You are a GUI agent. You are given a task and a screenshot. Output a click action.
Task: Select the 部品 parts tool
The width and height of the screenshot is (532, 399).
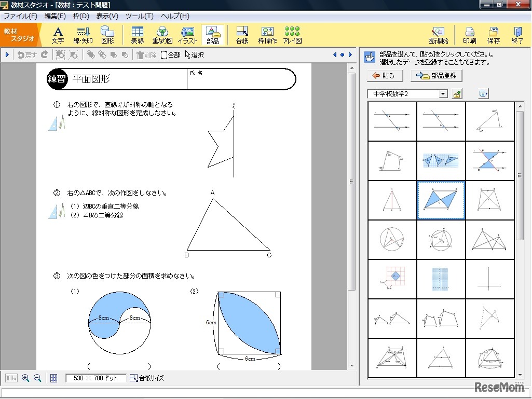pos(213,35)
